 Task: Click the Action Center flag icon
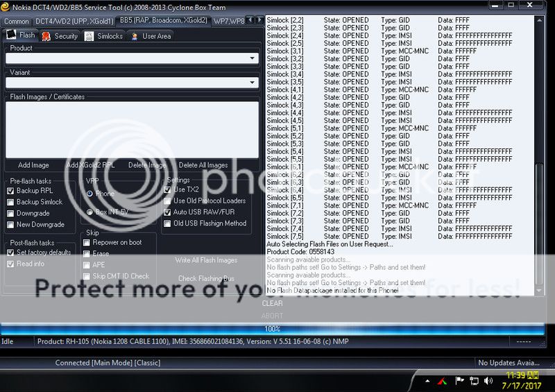[x=459, y=380]
